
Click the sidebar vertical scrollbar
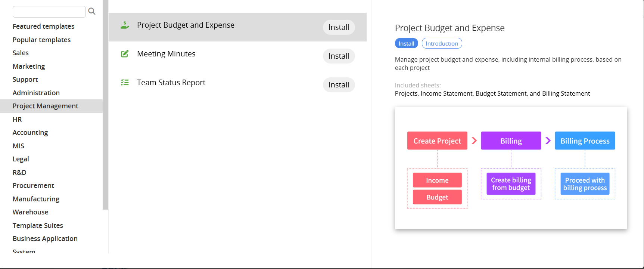point(105,105)
